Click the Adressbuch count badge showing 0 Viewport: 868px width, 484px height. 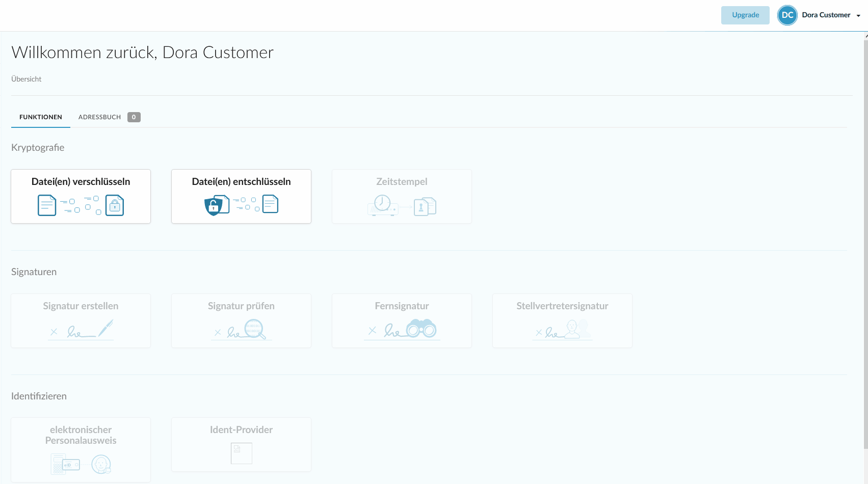tap(134, 117)
